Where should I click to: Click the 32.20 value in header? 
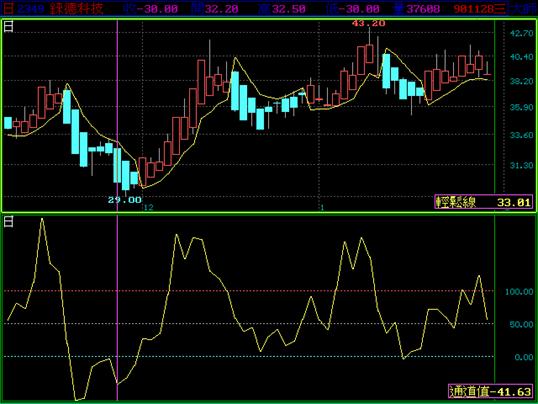[221, 9]
